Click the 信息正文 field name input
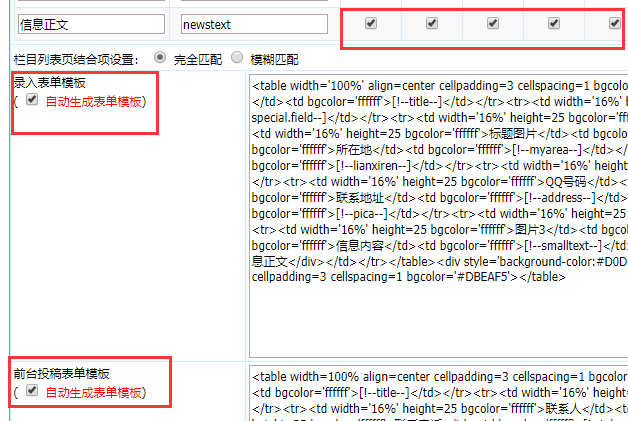 (89, 23)
